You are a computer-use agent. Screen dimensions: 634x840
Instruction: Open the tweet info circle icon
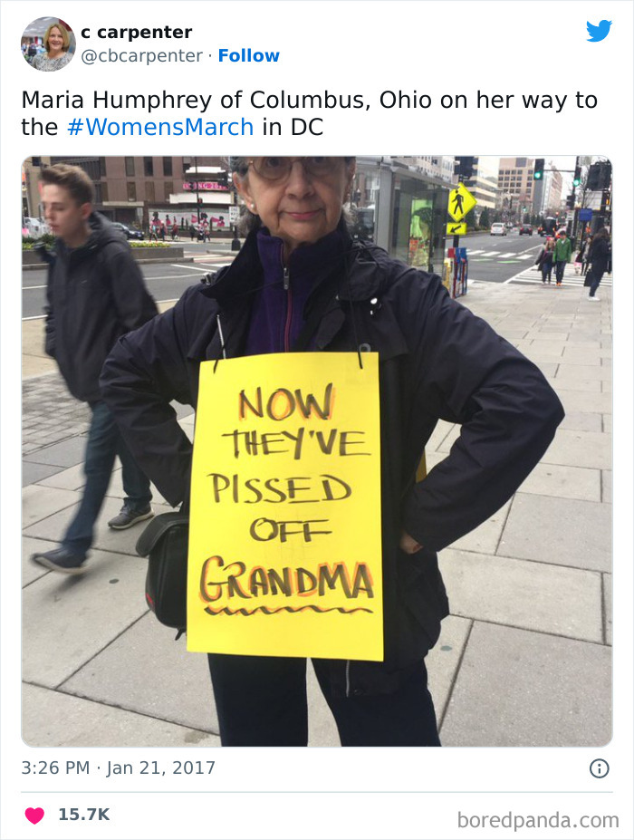(600, 768)
